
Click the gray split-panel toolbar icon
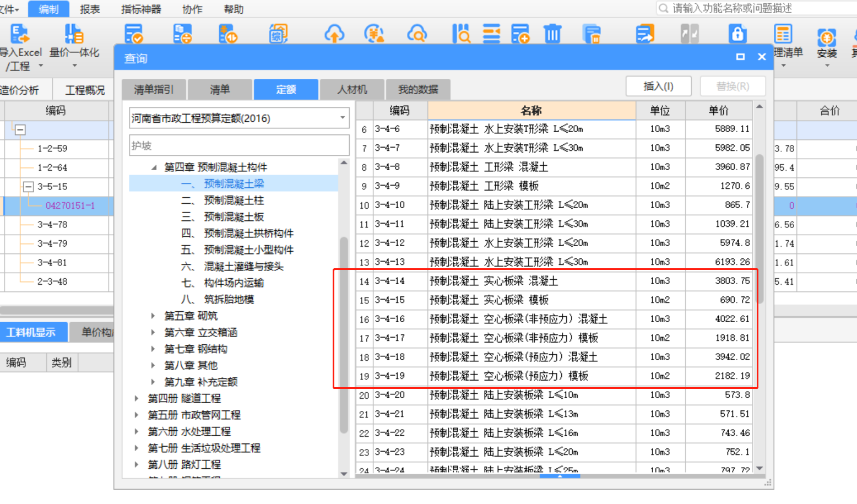690,34
